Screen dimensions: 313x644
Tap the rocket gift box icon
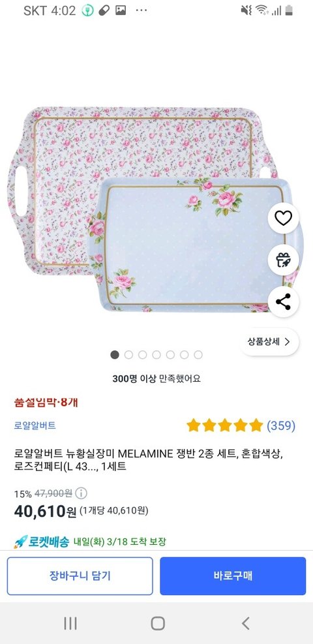(283, 260)
